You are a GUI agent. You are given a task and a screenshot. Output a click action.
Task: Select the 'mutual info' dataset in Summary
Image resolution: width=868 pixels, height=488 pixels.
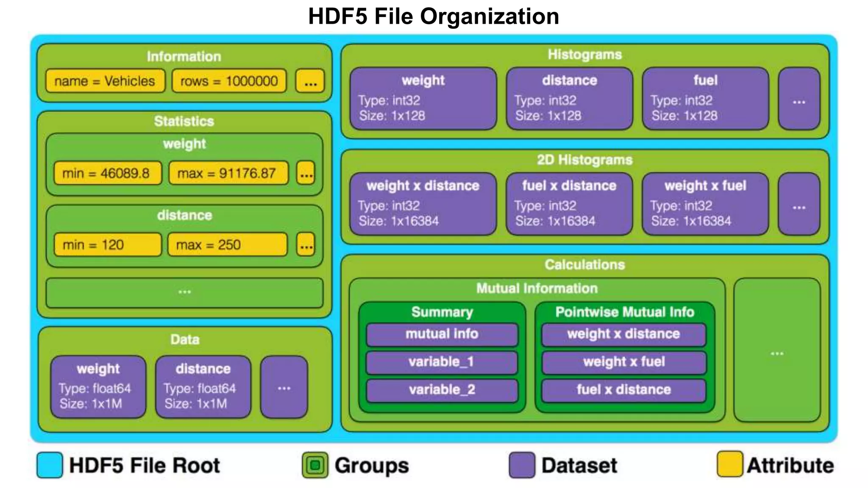pyautogui.click(x=442, y=334)
